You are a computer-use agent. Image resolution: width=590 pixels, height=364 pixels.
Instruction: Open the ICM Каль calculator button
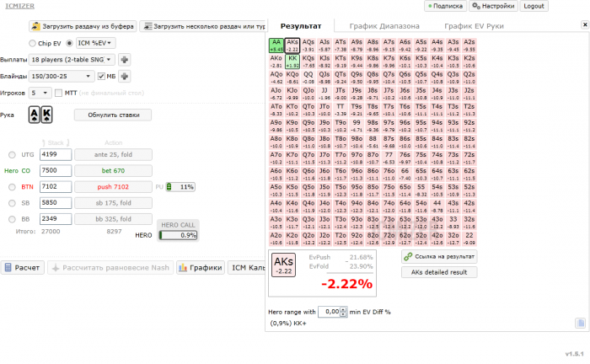(x=247, y=268)
